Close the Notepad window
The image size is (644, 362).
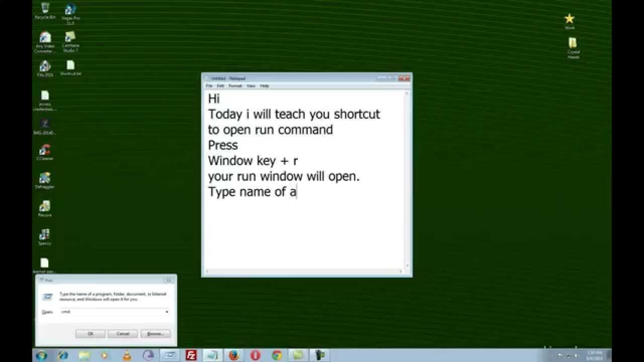pyautogui.click(x=404, y=78)
